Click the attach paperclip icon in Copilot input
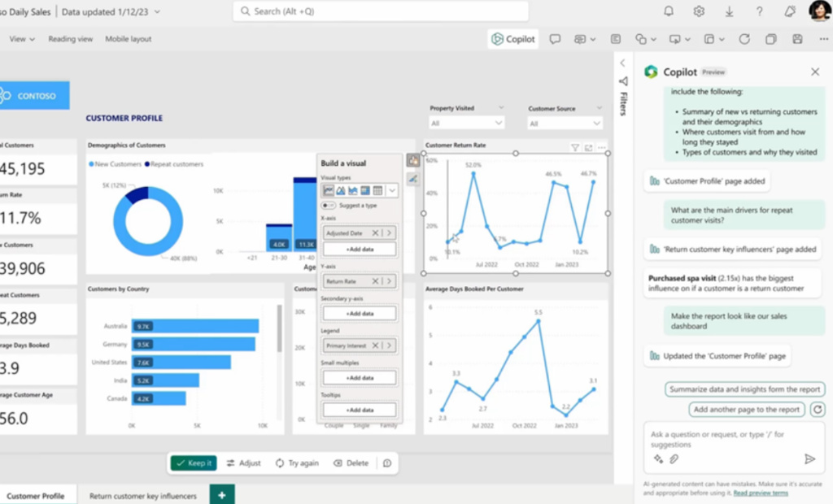This screenshot has width=833, height=504. [674, 458]
